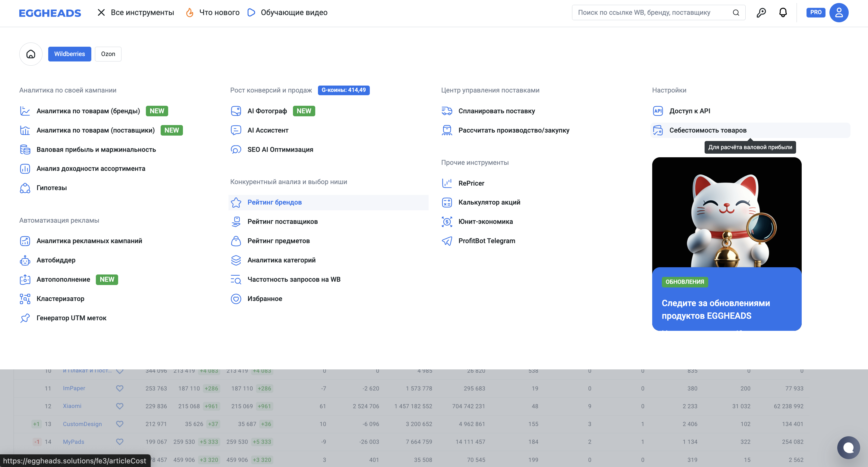Click the RePricer chart icon
The width and height of the screenshot is (868, 467).
pos(447,183)
